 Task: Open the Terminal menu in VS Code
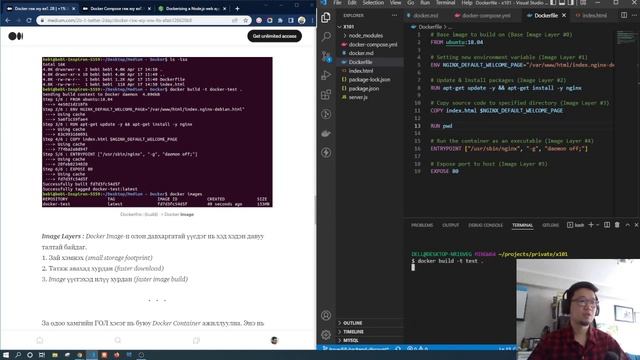click(445, 2)
